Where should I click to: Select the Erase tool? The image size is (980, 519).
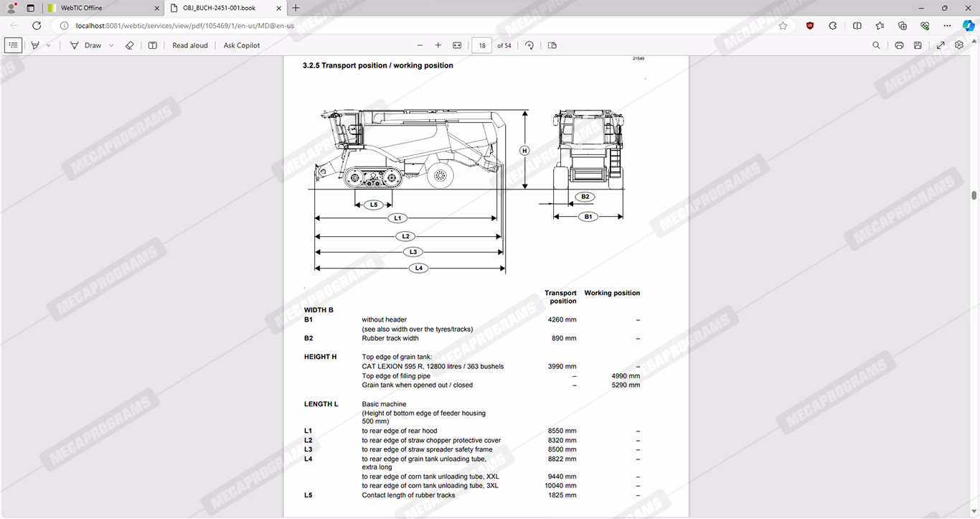pos(130,45)
